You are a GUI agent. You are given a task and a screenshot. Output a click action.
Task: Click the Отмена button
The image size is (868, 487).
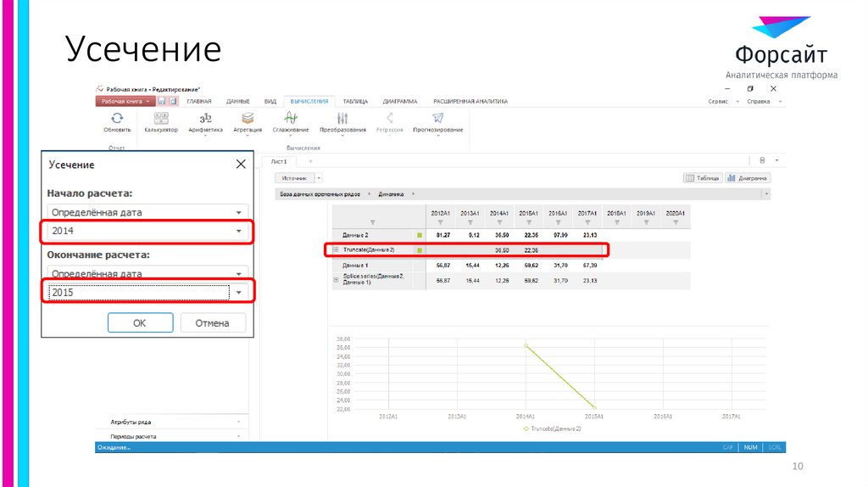click(212, 323)
